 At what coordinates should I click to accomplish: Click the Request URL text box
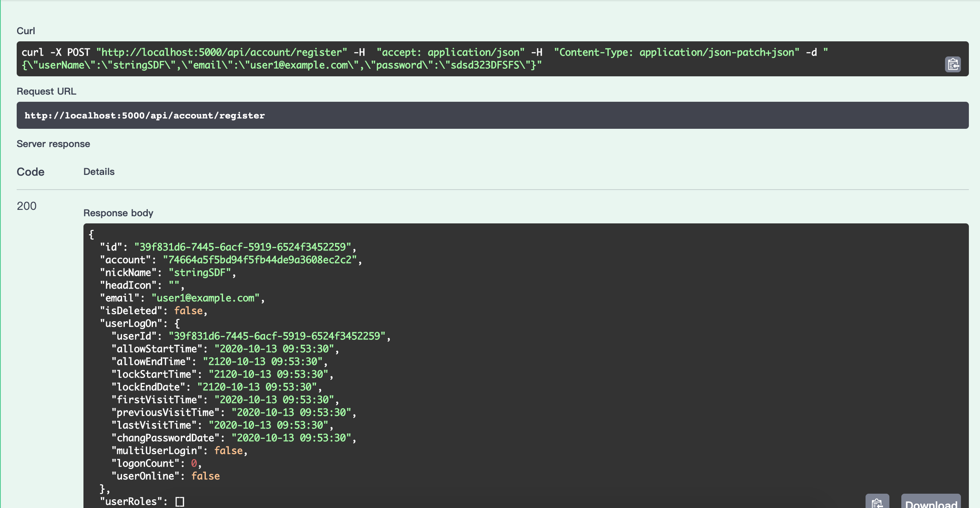coord(492,115)
